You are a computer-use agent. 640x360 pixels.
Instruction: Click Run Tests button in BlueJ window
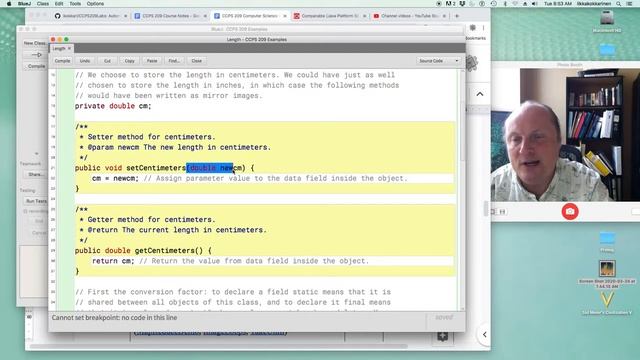click(x=36, y=201)
